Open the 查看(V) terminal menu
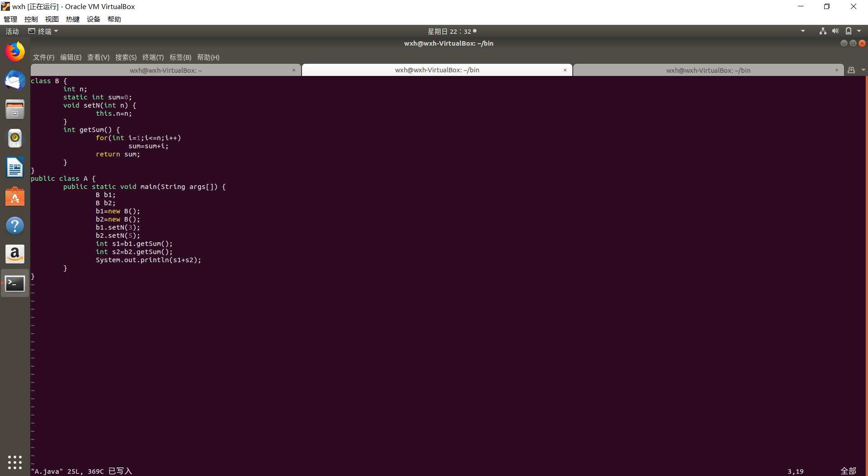868x476 pixels. 99,57
